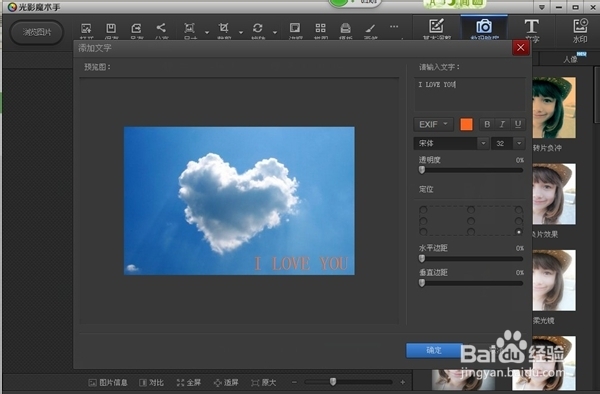Select the 画笔 brush tool icon
600x394 pixels.
(370, 28)
